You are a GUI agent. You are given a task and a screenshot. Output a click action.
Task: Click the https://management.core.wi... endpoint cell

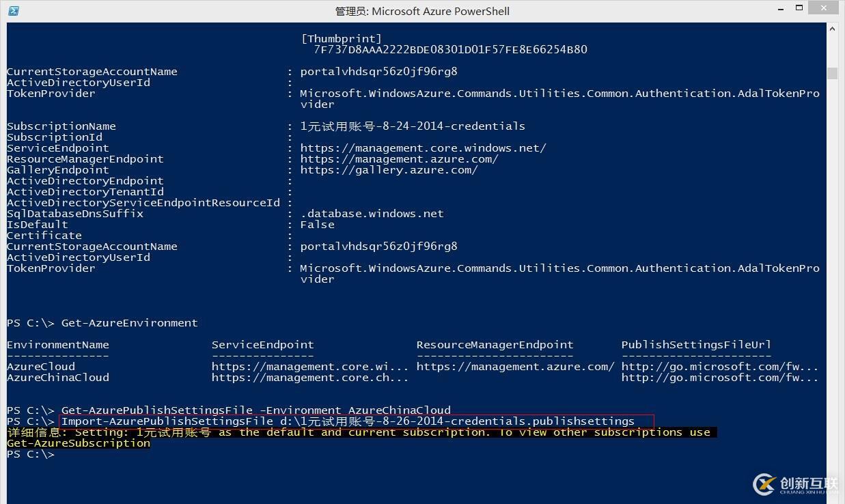coord(310,367)
